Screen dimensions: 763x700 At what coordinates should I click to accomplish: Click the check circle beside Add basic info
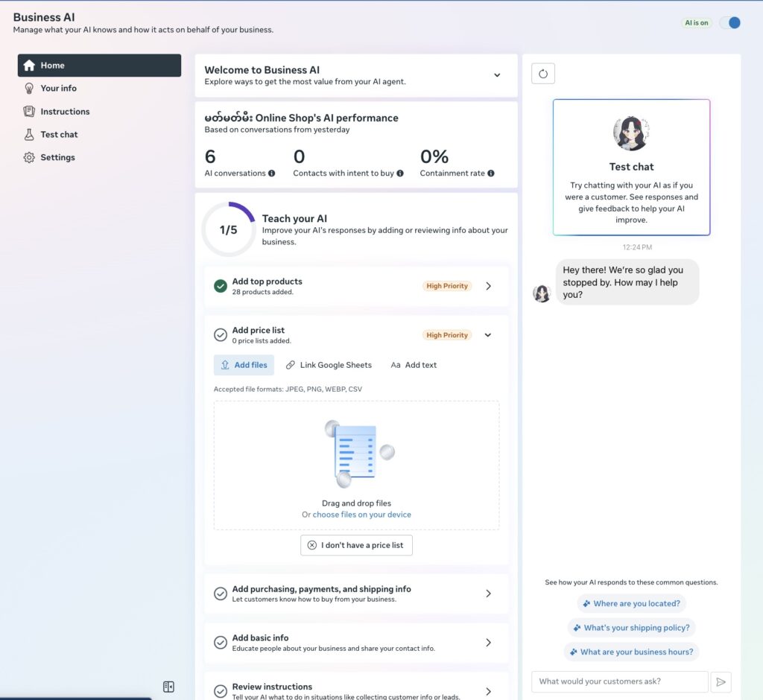(x=221, y=643)
